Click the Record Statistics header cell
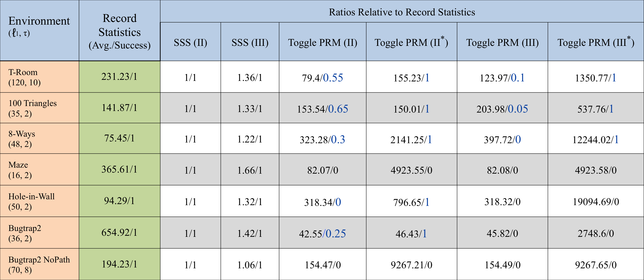Viewport: 644px width, 280px height. point(119,31)
